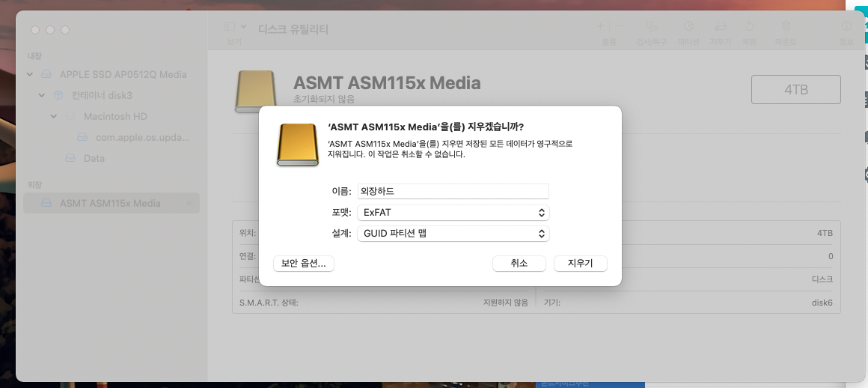The height and width of the screenshot is (388, 868).
Task: Open the 보기 dropdown chevron
Action: pos(244,26)
